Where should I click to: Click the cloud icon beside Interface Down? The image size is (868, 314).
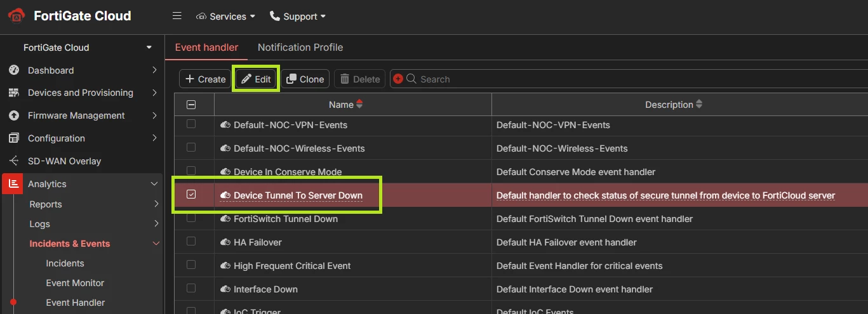[225, 289]
